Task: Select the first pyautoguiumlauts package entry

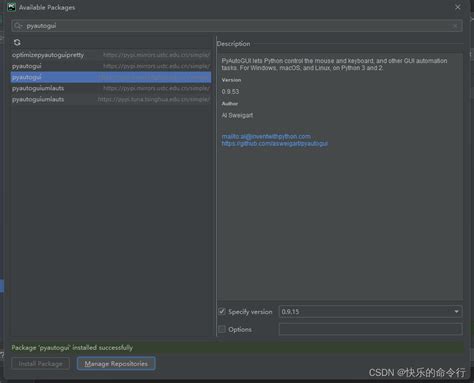Action: coord(111,88)
